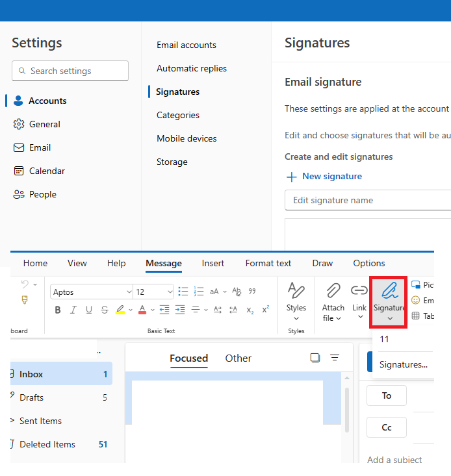Expand font color options arrow

153,310
